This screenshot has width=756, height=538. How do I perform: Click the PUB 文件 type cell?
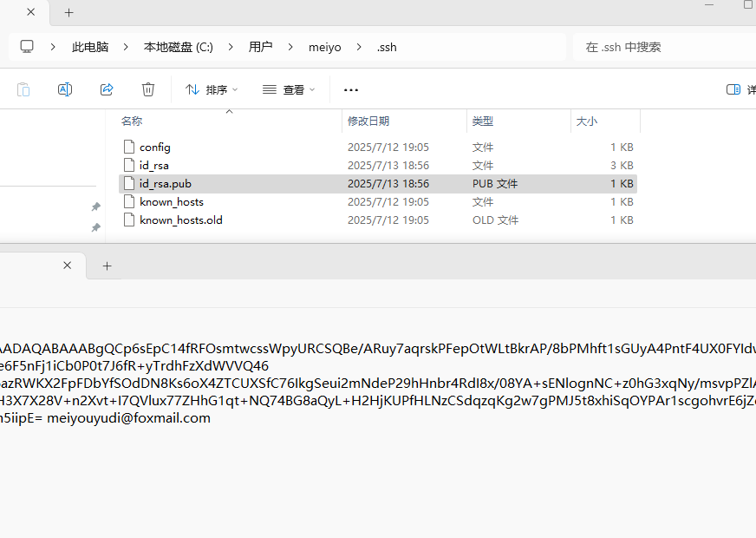[495, 184]
